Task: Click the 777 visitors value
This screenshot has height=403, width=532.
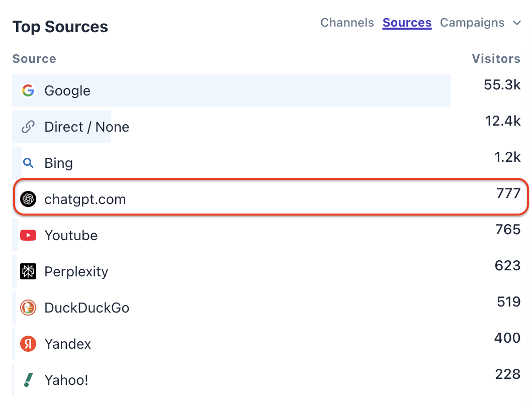Action: tap(508, 193)
